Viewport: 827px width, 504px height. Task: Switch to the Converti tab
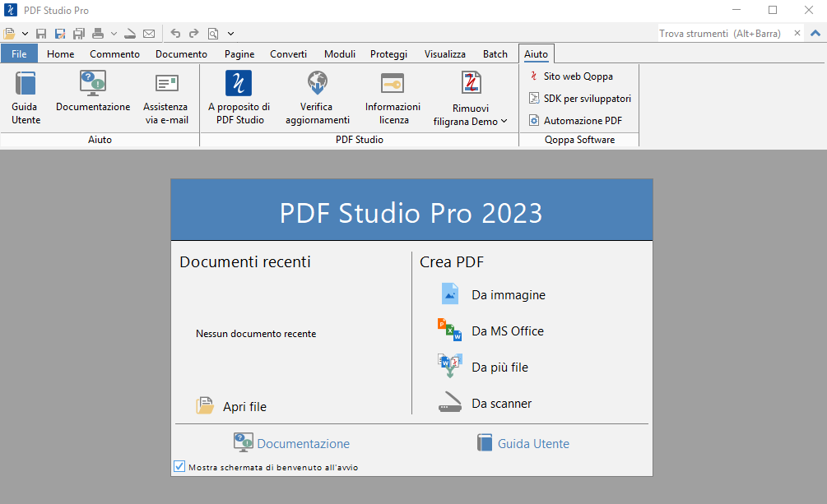click(289, 53)
